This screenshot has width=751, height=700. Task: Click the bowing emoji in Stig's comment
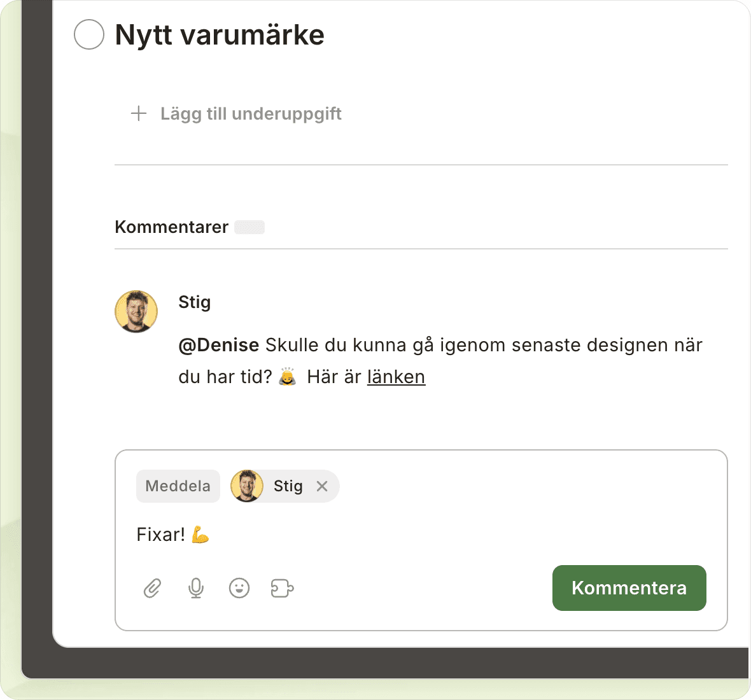288,377
